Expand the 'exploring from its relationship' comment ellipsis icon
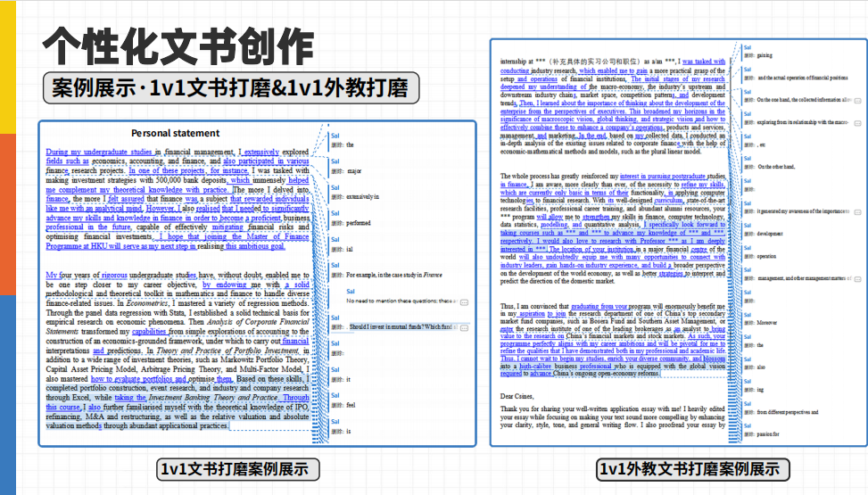This screenshot has width=868, height=495. click(857, 123)
